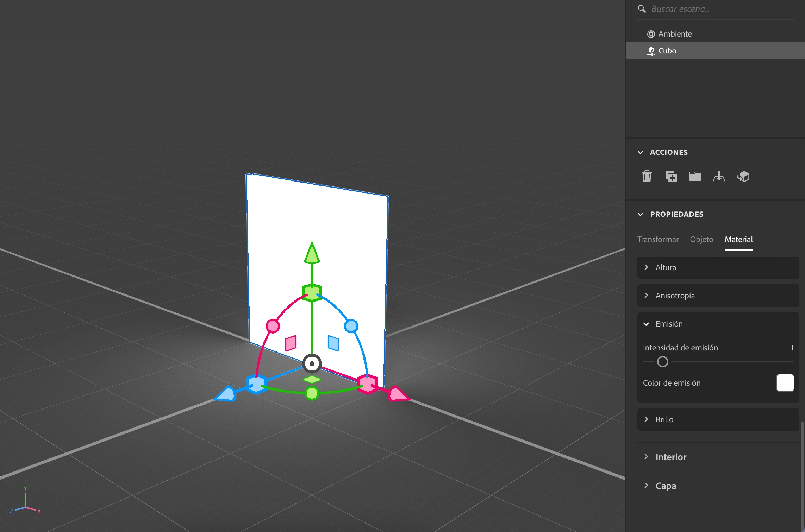Screen dimensions: 805x532
Task: Click the pink X-axis rotation circle handle
Action: [273, 326]
